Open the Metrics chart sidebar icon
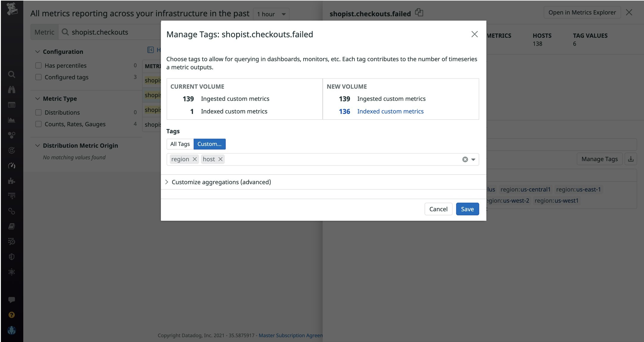Image resolution: width=644 pixels, height=342 pixels. [12, 120]
